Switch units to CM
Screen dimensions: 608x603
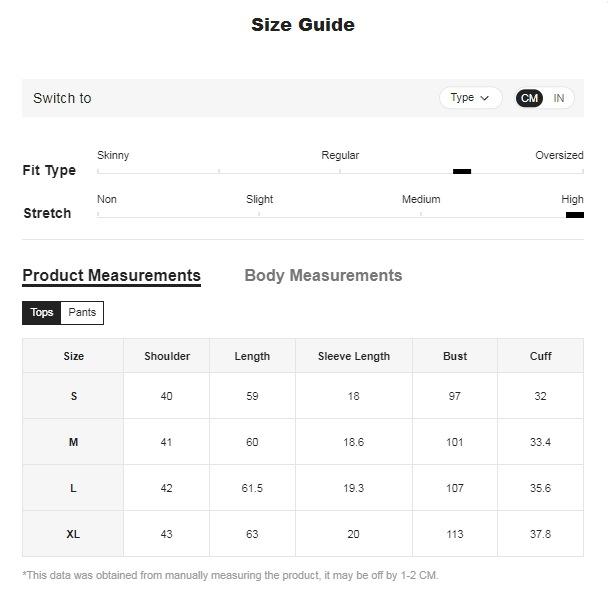click(530, 98)
